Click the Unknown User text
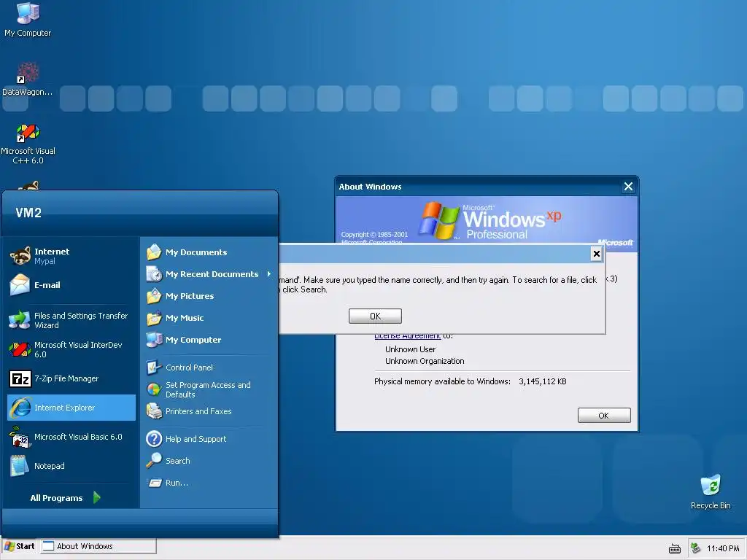The height and width of the screenshot is (560, 747). 410,349
